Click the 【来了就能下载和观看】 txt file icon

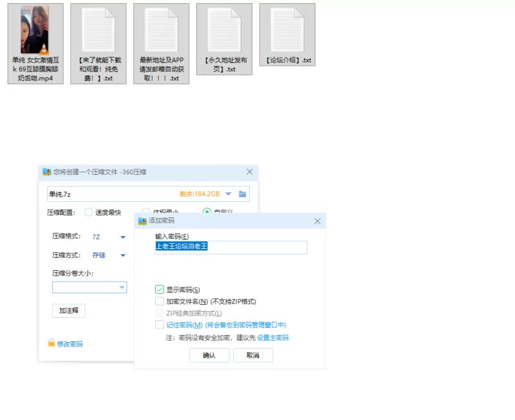[x=98, y=30]
